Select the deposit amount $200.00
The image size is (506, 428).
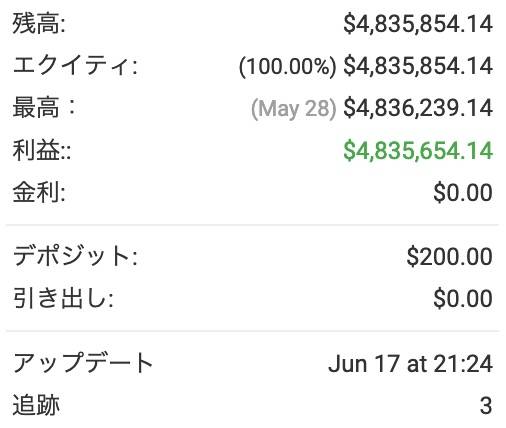pos(450,256)
